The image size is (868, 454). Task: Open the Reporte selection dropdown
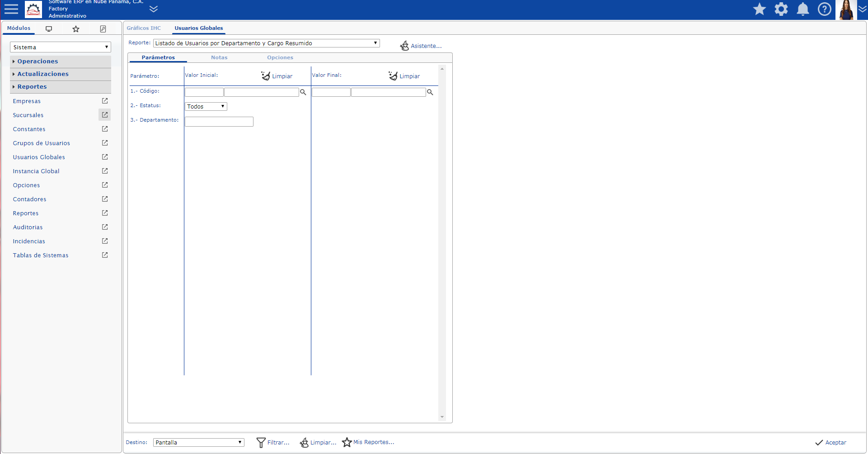coord(267,43)
